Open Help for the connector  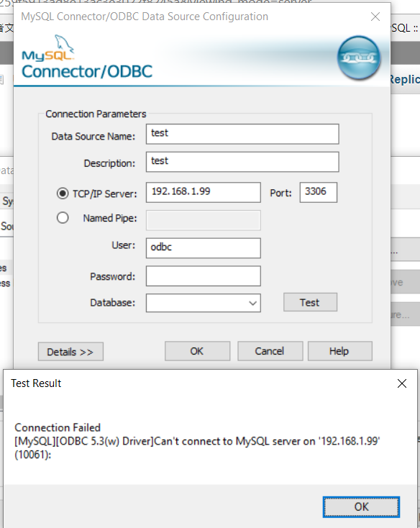pyautogui.click(x=340, y=351)
